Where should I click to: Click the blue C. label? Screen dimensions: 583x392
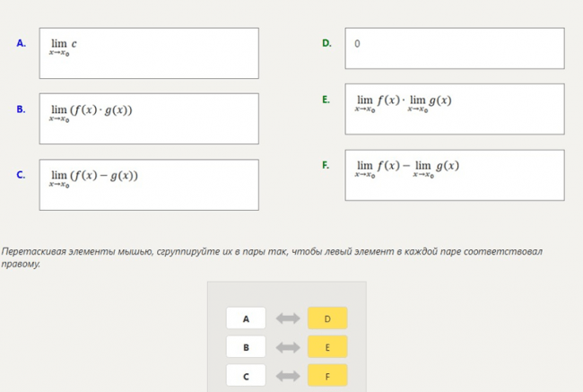tap(22, 175)
